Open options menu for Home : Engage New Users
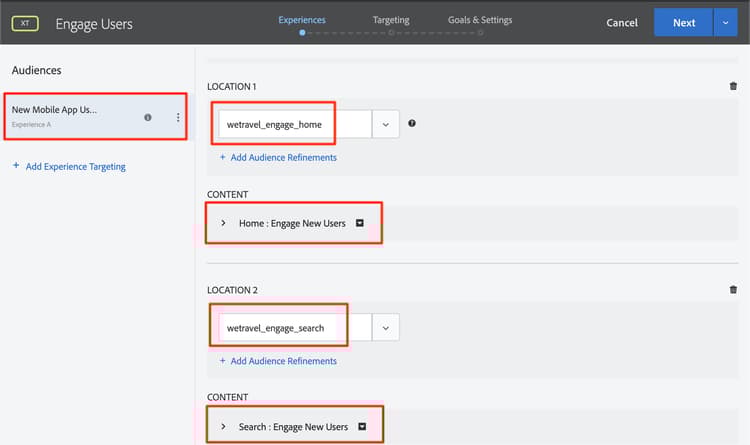Viewport: 750px width, 445px height. (x=360, y=223)
